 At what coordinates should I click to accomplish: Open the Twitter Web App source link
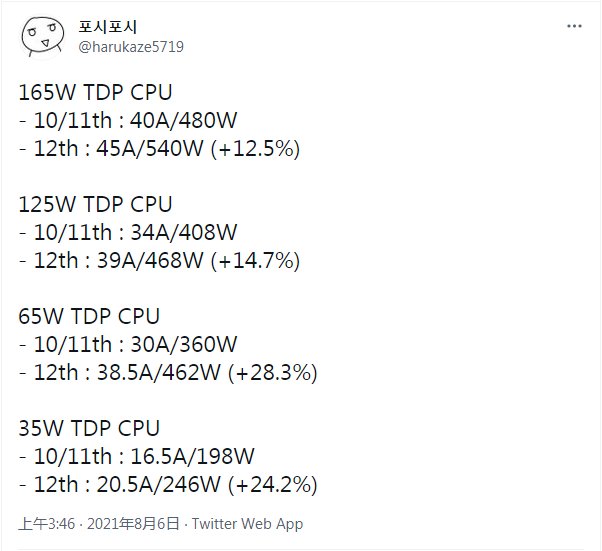pos(247,524)
